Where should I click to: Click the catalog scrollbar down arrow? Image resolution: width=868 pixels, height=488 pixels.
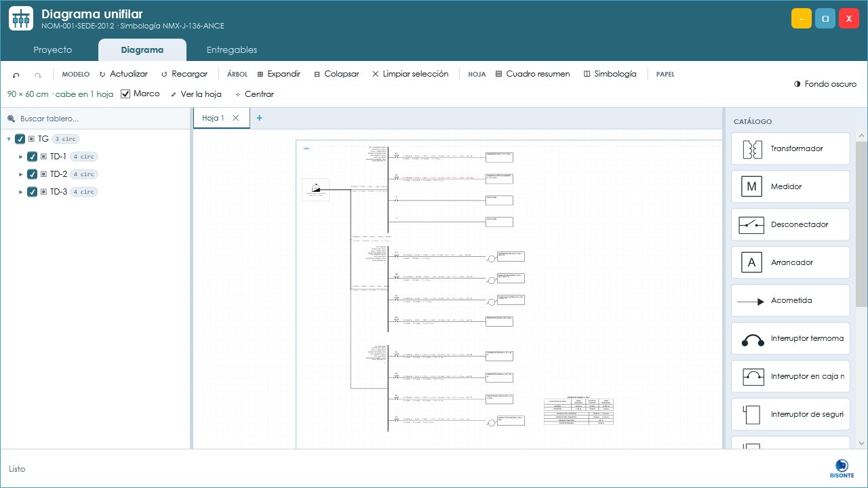[861, 443]
